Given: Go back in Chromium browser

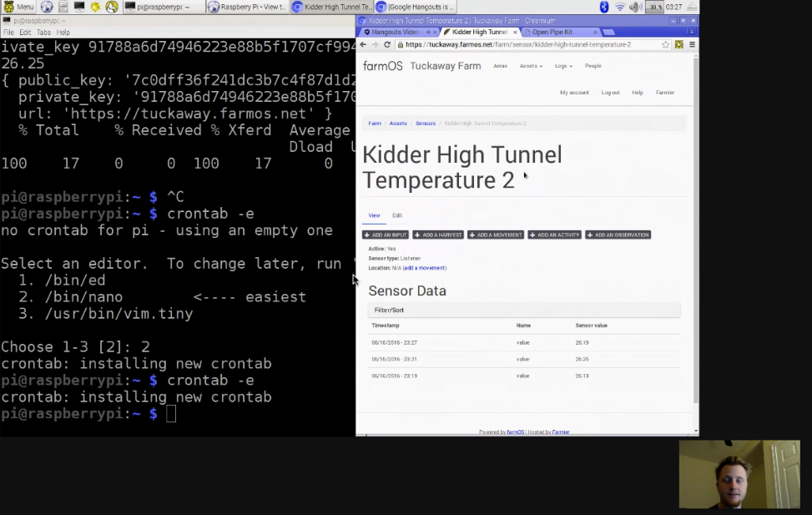Looking at the screenshot, I should tap(363, 44).
